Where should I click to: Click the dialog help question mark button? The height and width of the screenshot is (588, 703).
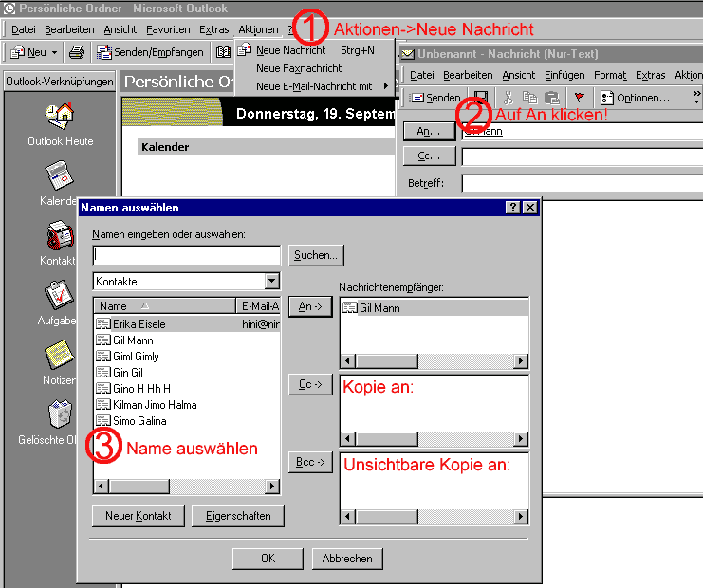click(x=512, y=208)
